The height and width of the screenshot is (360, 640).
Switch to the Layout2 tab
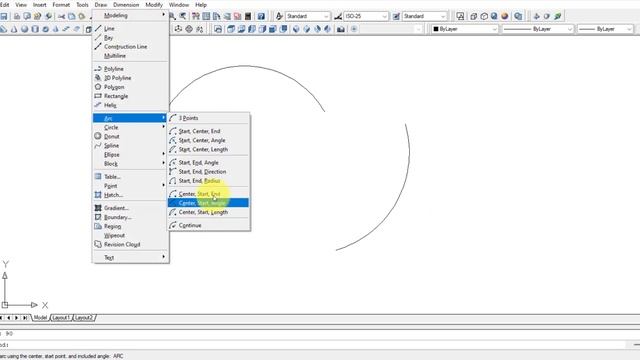pyautogui.click(x=84, y=318)
